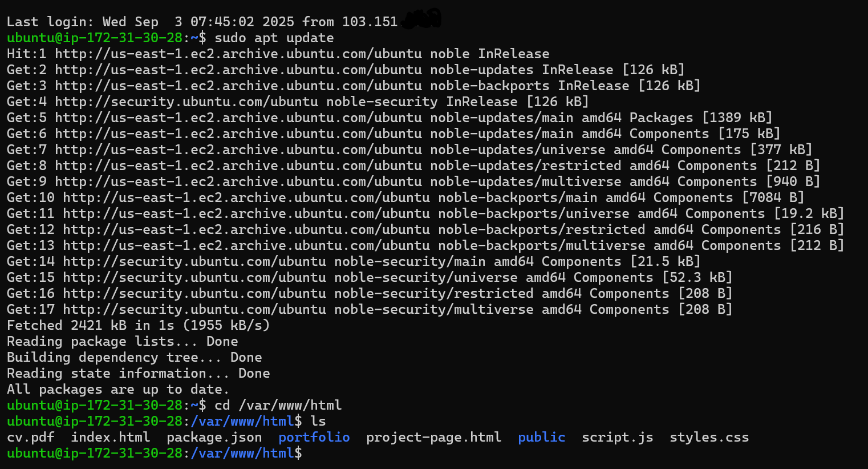The image size is (868, 469).
Task: Click the cv.pdf file name
Action: (x=31, y=438)
